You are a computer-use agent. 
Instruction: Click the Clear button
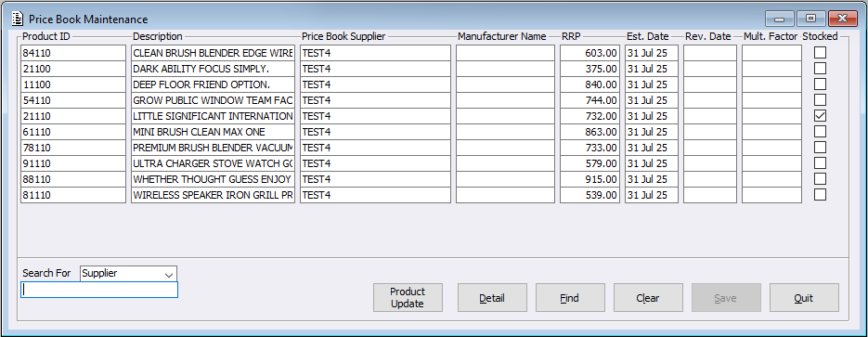pos(648,298)
